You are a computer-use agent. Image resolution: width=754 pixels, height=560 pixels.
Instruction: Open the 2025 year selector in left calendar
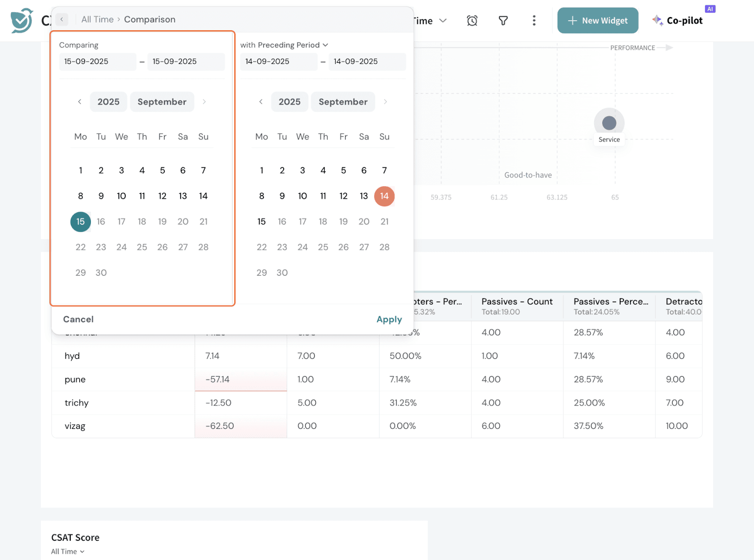pyautogui.click(x=108, y=102)
